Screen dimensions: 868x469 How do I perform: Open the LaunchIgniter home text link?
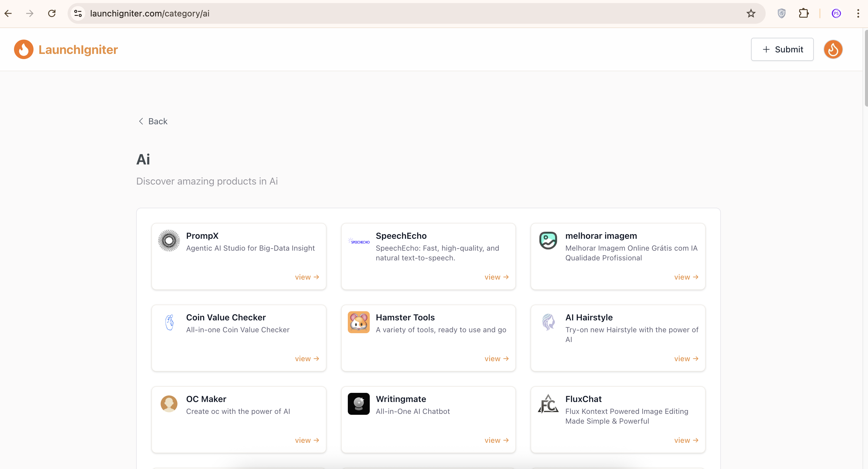tap(78, 50)
